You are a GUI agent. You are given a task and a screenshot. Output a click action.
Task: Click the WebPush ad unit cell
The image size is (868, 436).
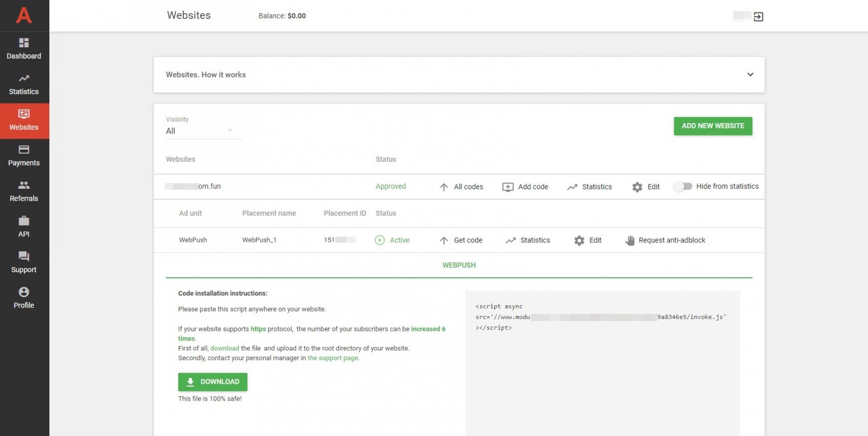click(193, 240)
